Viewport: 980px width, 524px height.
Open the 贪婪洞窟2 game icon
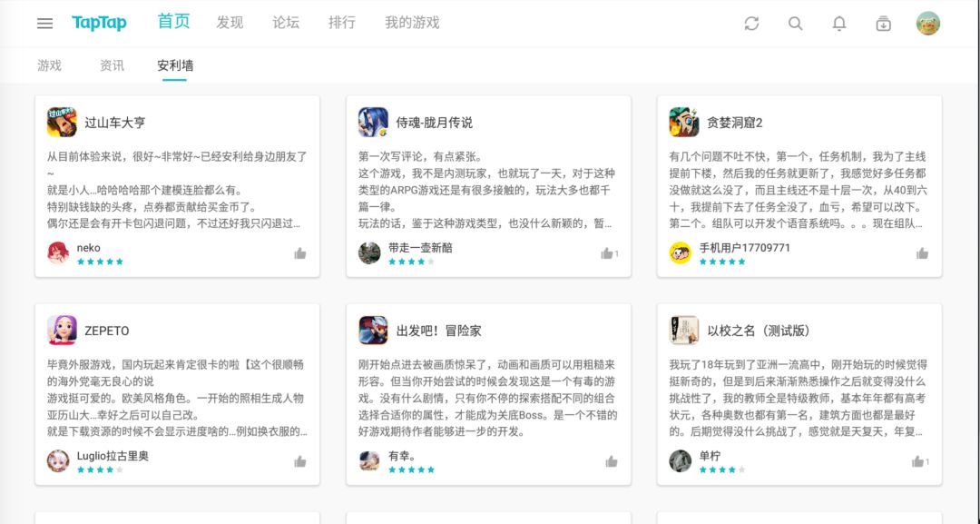coord(684,122)
